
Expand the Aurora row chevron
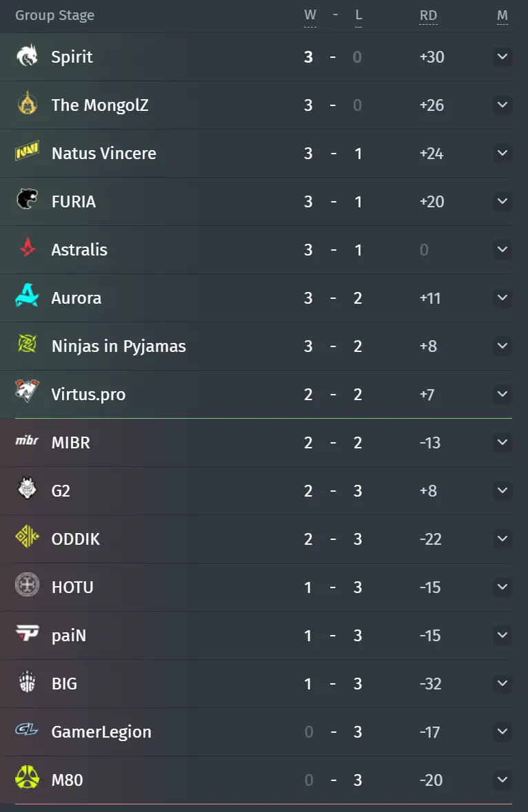pyautogui.click(x=502, y=298)
